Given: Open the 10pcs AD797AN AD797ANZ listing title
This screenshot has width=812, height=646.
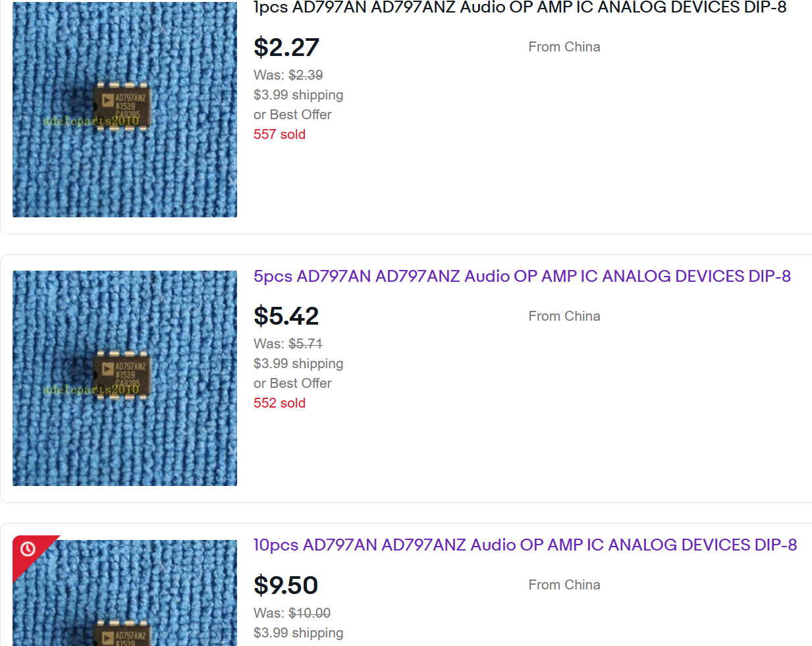Looking at the screenshot, I should pos(525,545).
